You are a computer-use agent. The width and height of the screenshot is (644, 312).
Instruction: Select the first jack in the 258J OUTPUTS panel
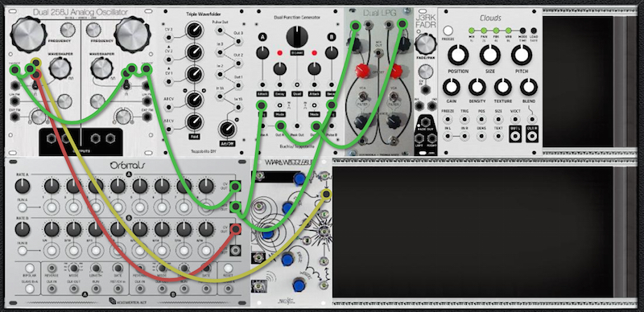52,139
